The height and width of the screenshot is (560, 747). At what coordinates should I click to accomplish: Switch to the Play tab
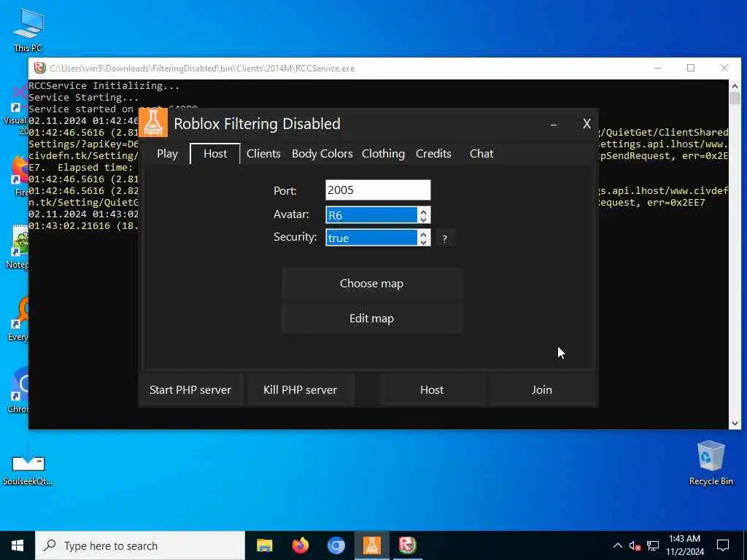point(167,154)
